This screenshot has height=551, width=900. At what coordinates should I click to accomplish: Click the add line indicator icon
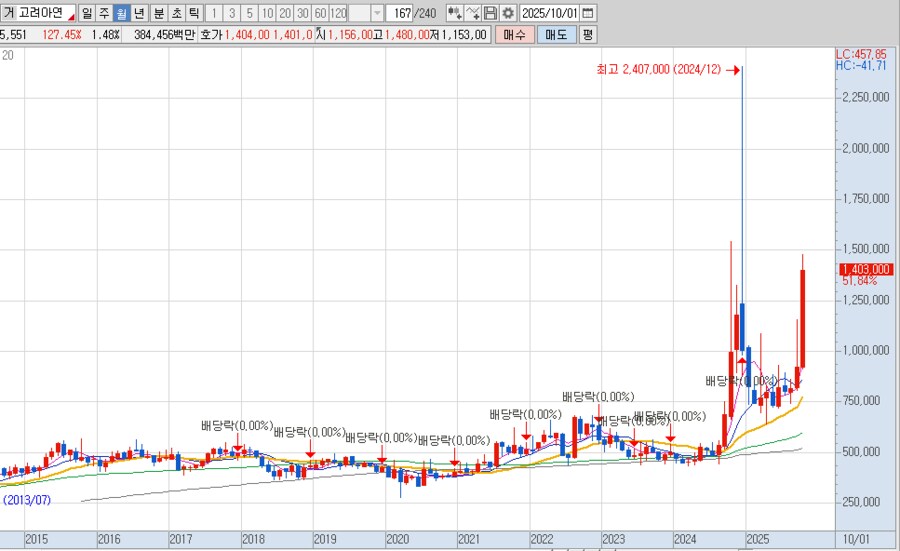click(x=472, y=13)
